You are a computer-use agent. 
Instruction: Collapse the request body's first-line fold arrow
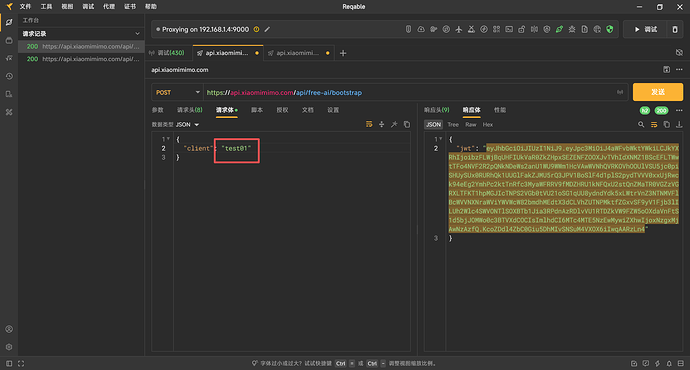click(x=169, y=139)
